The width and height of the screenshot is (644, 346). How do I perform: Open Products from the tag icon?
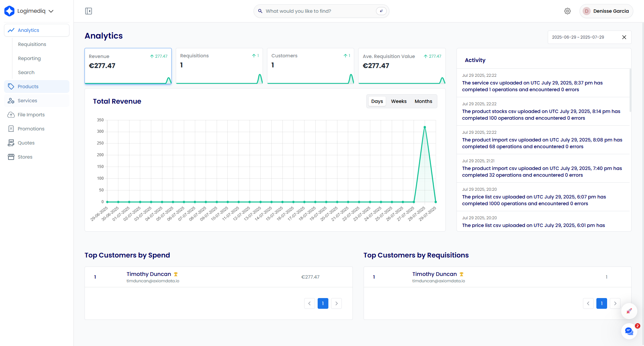(11, 86)
